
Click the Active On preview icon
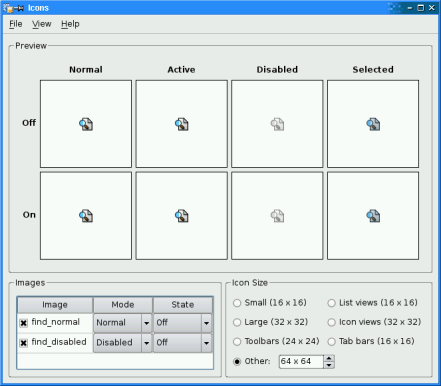coord(182,216)
